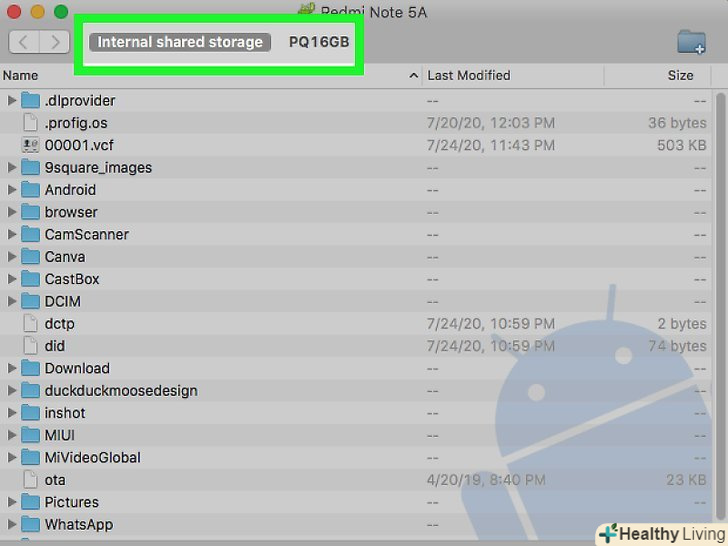The width and height of the screenshot is (728, 546).
Task: Expand the inshot folder triangle
Action: coord(12,413)
